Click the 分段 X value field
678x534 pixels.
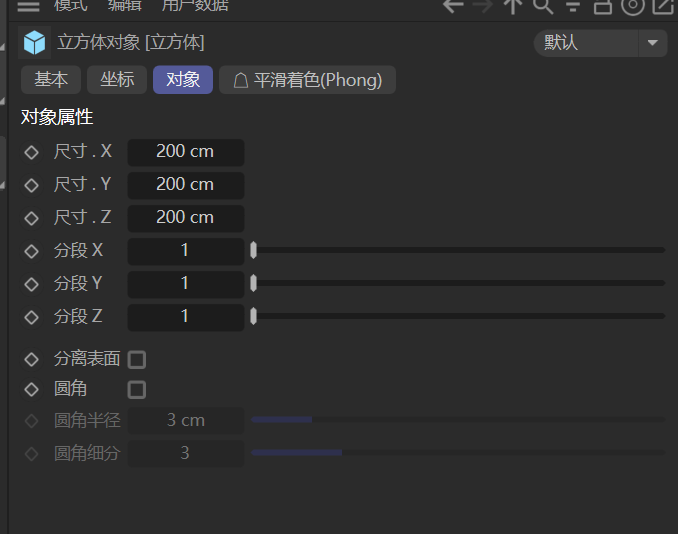click(x=186, y=251)
